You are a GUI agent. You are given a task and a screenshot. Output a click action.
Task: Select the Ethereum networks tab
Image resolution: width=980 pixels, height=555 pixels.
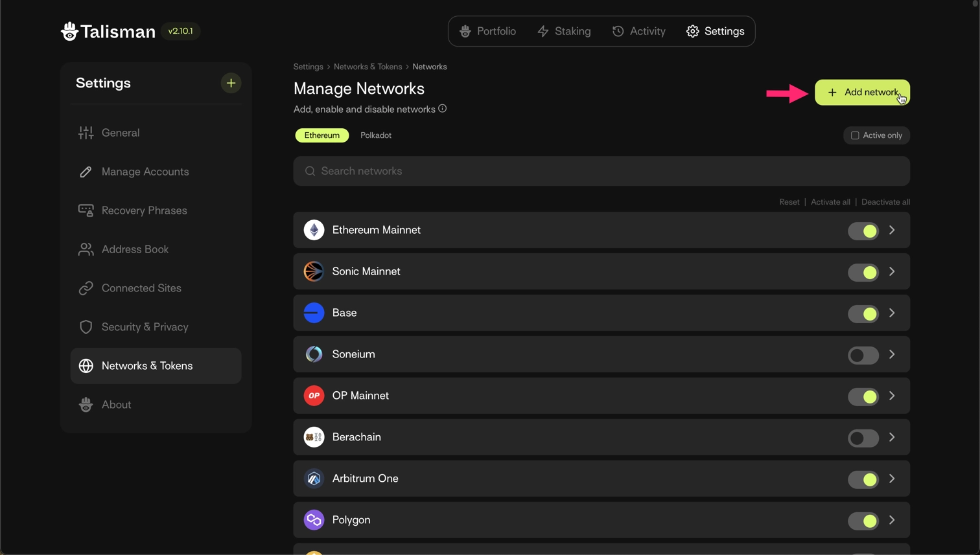pos(322,135)
